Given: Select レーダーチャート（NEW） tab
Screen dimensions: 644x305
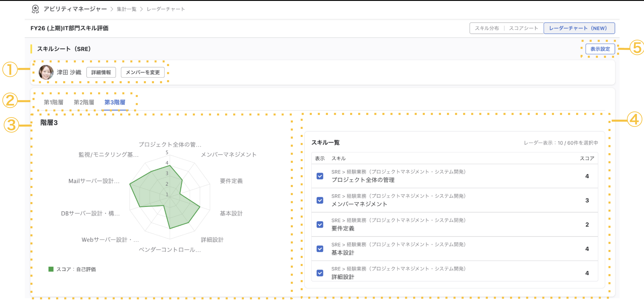Looking at the screenshot, I should [579, 28].
